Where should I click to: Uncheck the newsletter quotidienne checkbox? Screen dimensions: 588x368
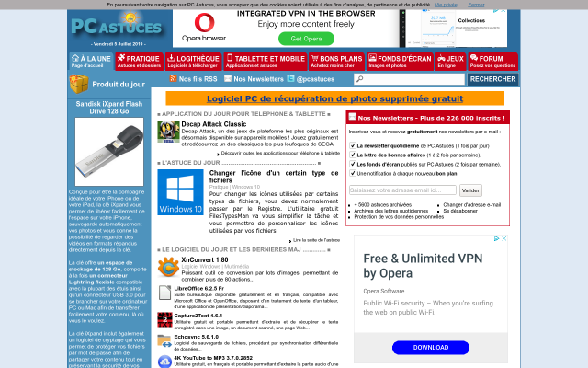[353, 145]
